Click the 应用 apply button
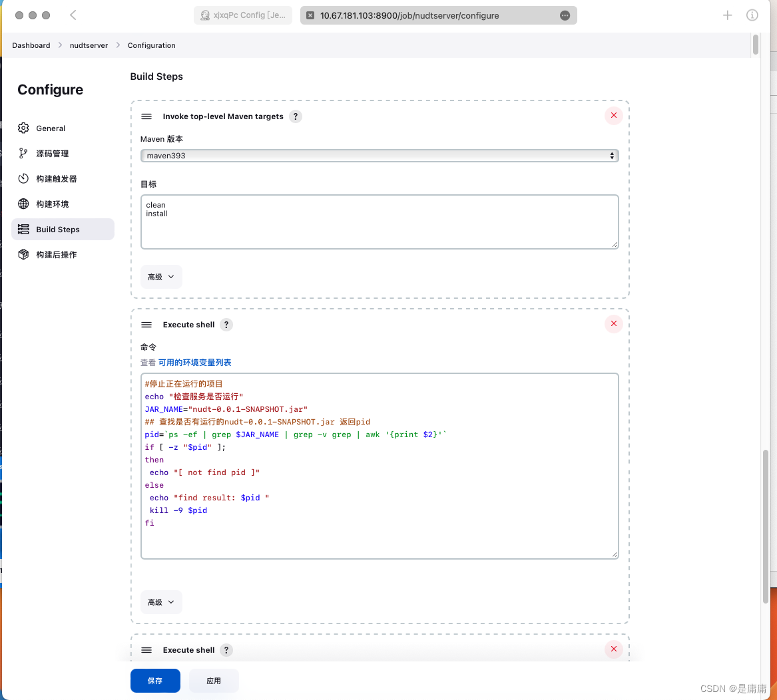 click(214, 681)
